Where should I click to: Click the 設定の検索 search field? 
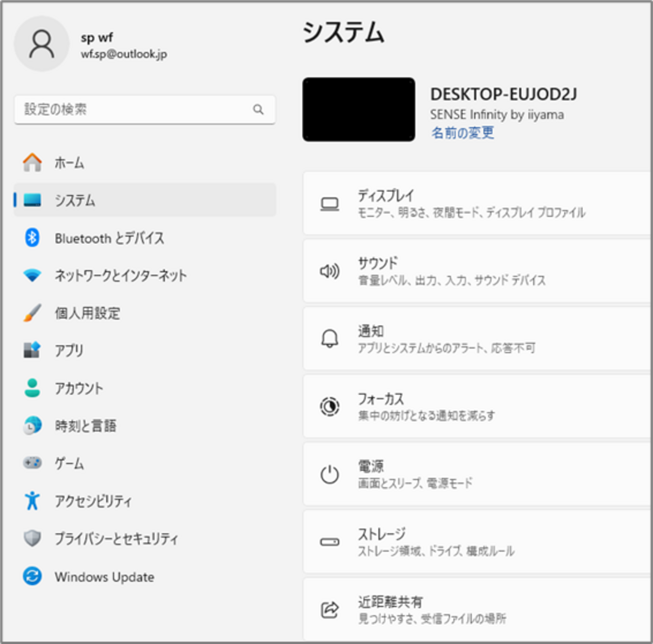coord(145,110)
